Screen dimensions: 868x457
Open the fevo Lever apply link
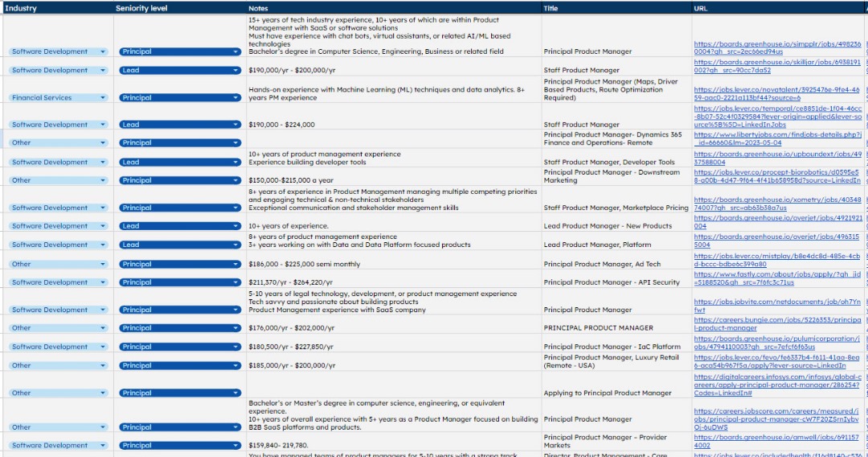(x=777, y=362)
